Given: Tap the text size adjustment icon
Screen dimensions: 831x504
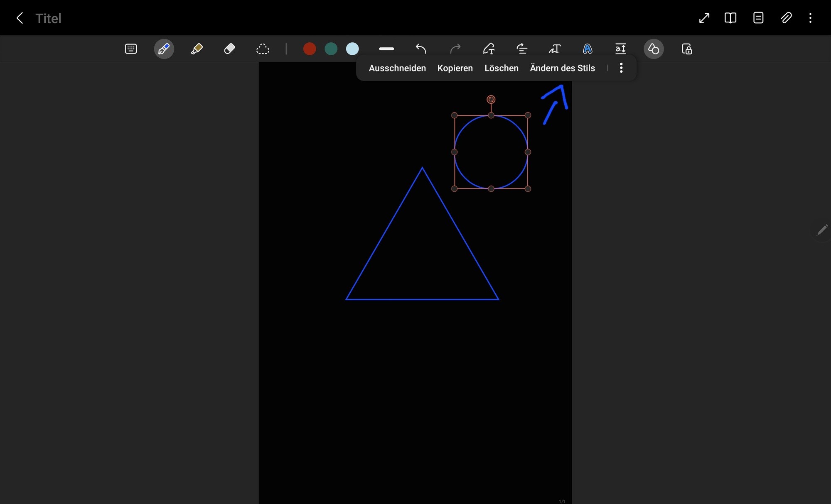Looking at the screenshot, I should [x=620, y=49].
